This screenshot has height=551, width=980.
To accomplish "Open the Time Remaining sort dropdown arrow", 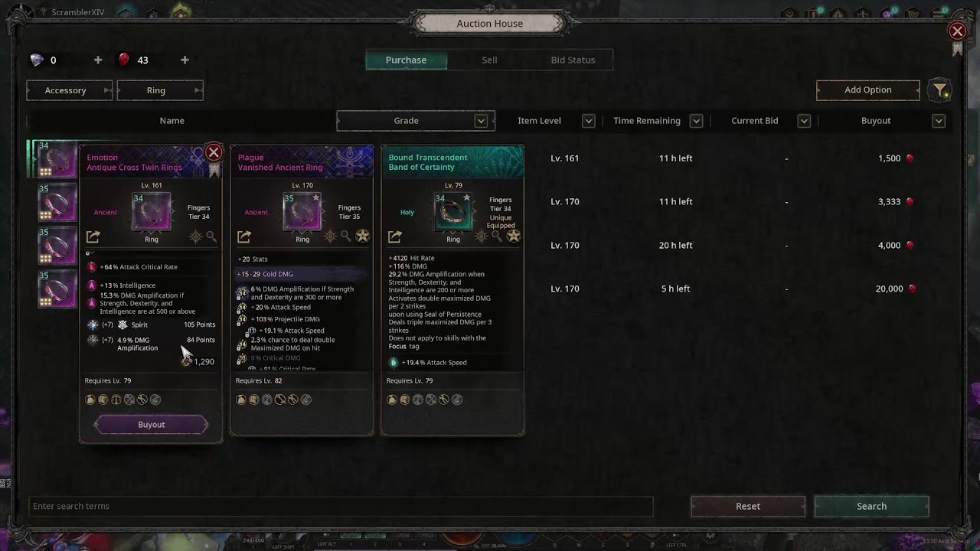I will coord(696,121).
